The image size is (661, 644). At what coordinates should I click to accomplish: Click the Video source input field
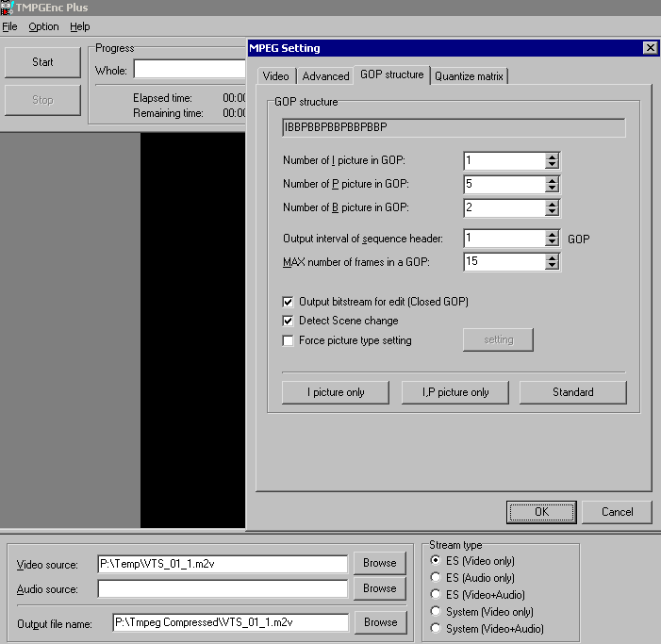[x=223, y=564]
